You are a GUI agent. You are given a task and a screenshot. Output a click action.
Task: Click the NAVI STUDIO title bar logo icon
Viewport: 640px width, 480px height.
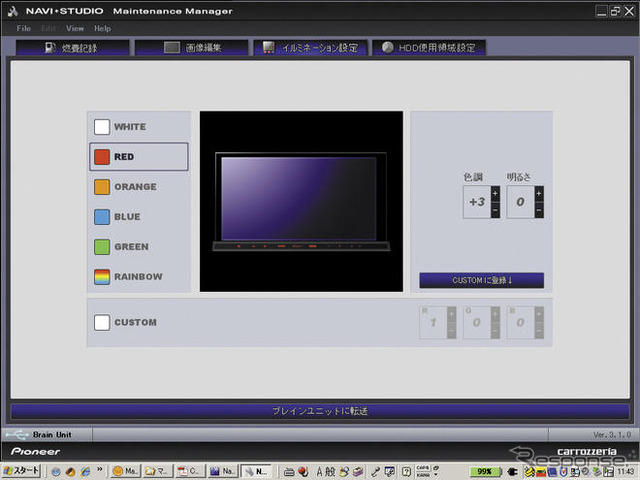click(13, 11)
